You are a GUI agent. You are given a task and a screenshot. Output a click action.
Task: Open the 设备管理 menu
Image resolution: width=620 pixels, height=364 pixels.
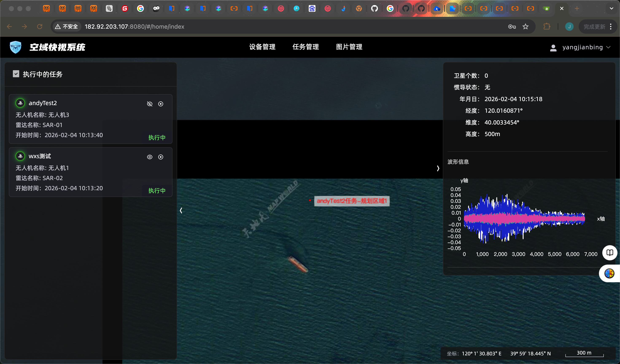click(x=262, y=47)
